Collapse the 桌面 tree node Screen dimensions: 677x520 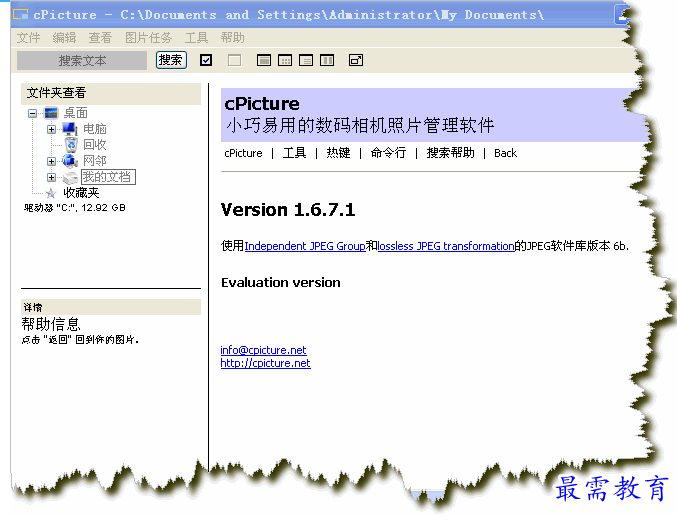32,114
